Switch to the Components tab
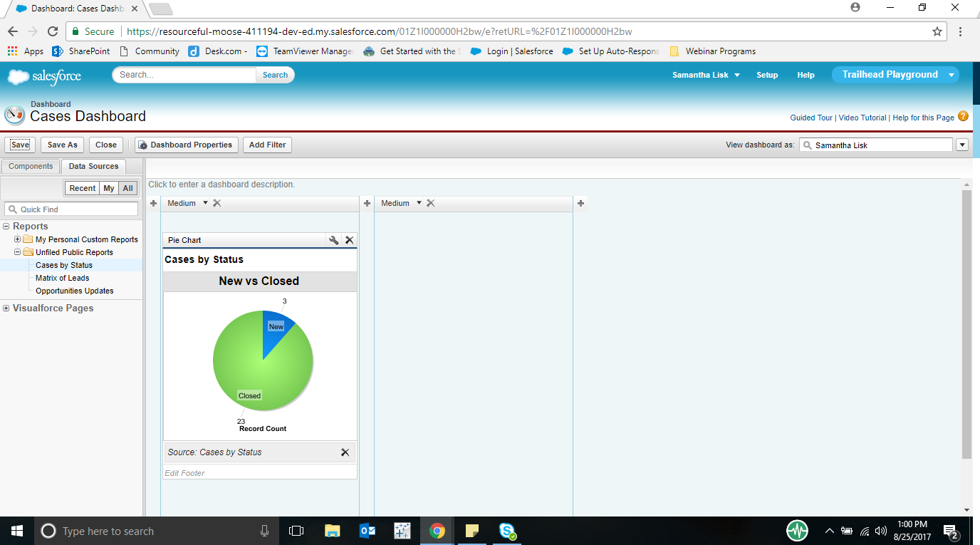Image resolution: width=980 pixels, height=545 pixels. point(31,166)
